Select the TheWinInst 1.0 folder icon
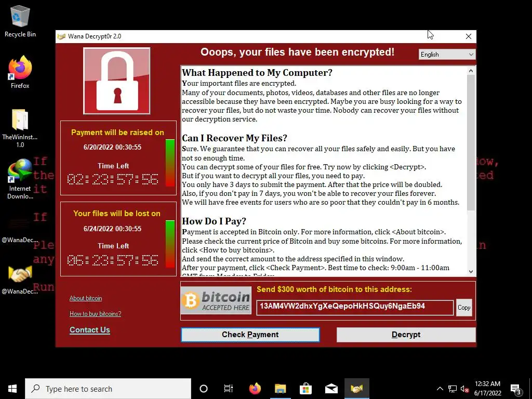The height and width of the screenshot is (399, 532). pyautogui.click(x=20, y=128)
